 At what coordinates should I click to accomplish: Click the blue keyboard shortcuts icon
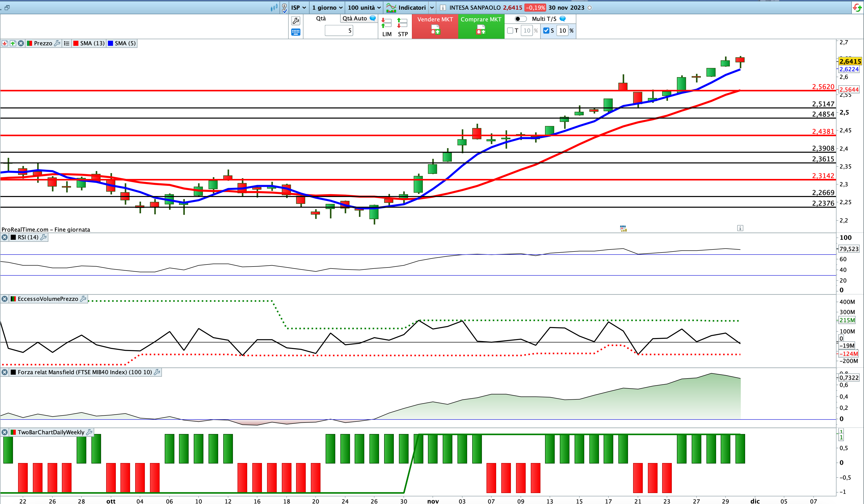296,32
